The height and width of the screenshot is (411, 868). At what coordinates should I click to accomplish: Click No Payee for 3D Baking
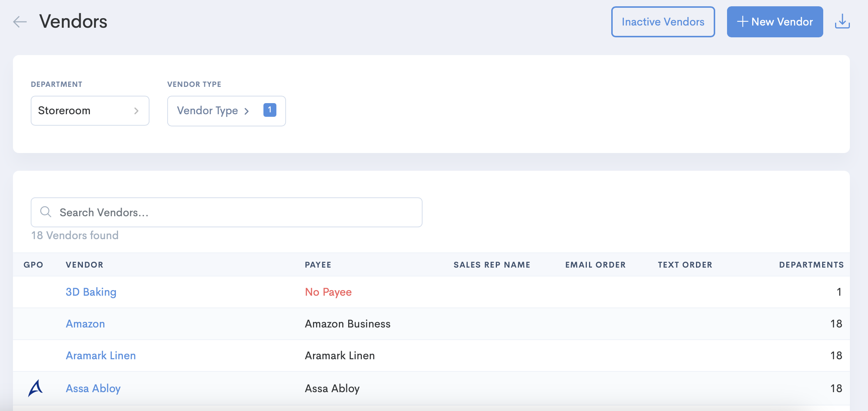click(x=328, y=292)
